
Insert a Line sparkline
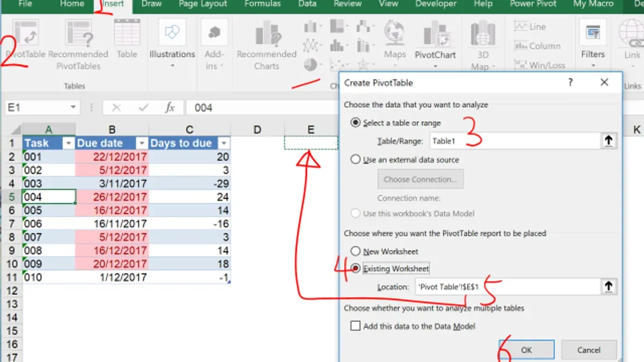tap(530, 26)
